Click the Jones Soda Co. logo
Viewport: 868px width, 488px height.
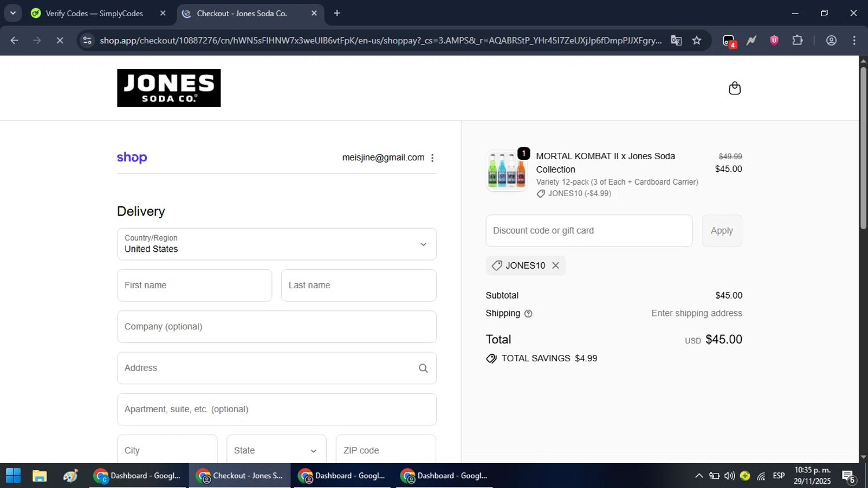coord(168,88)
